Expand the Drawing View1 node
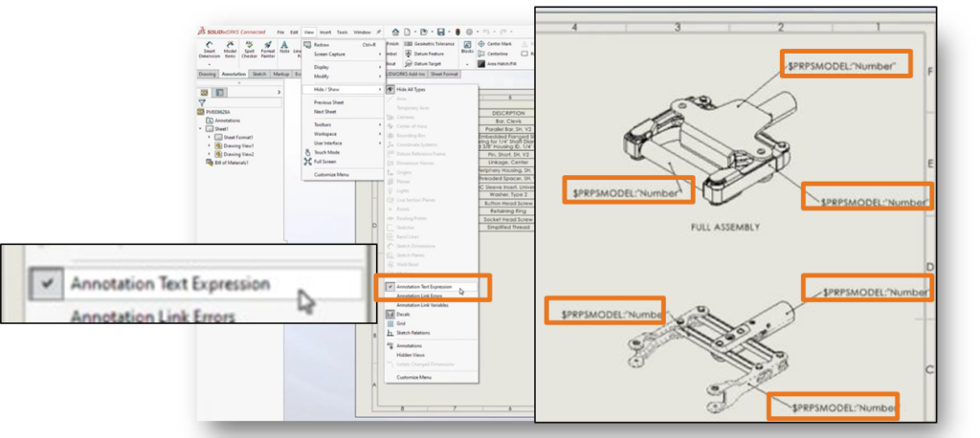The image size is (980, 438). pyautogui.click(x=210, y=145)
